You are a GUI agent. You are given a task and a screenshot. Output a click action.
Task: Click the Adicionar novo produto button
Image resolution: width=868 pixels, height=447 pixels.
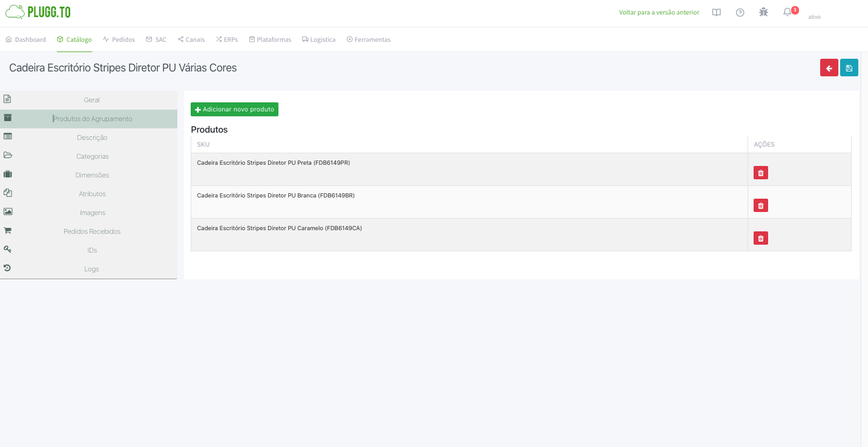234,109
